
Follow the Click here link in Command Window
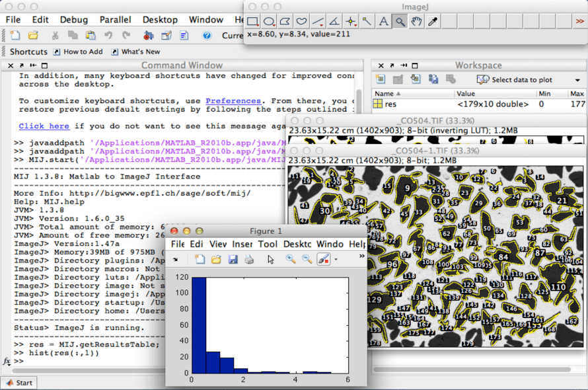click(x=44, y=126)
